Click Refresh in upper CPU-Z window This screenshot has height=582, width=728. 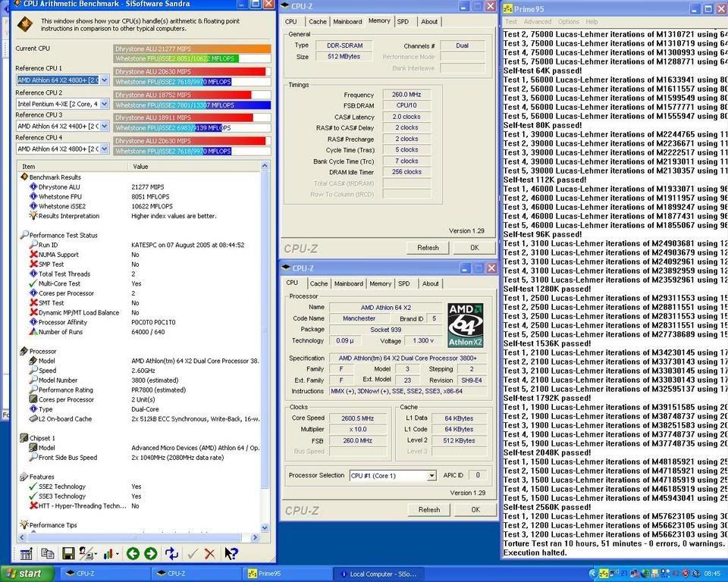[x=428, y=248]
